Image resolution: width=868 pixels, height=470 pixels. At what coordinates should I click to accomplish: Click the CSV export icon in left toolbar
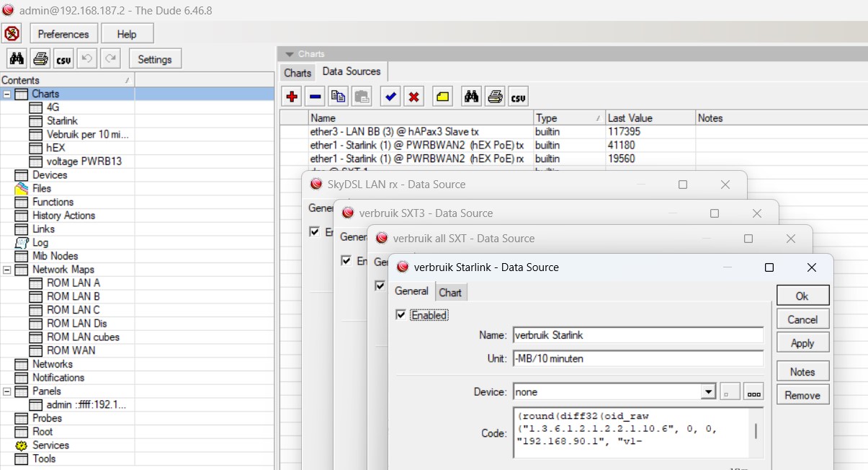[63, 59]
